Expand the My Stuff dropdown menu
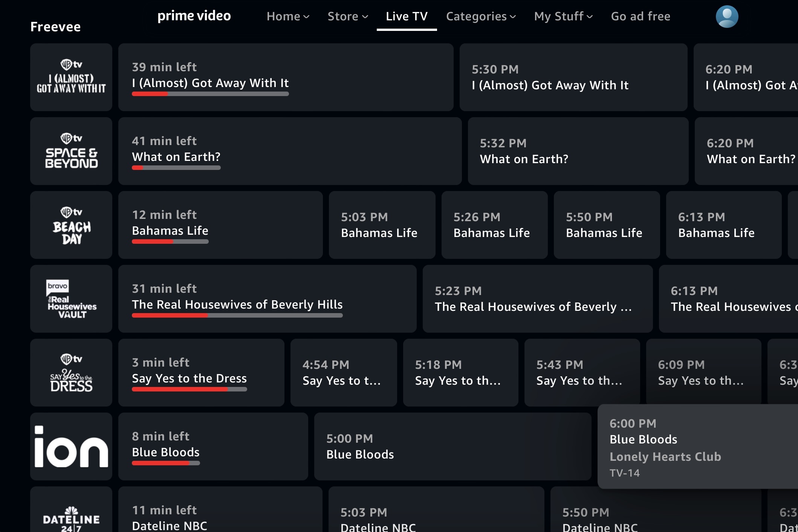 point(563,16)
